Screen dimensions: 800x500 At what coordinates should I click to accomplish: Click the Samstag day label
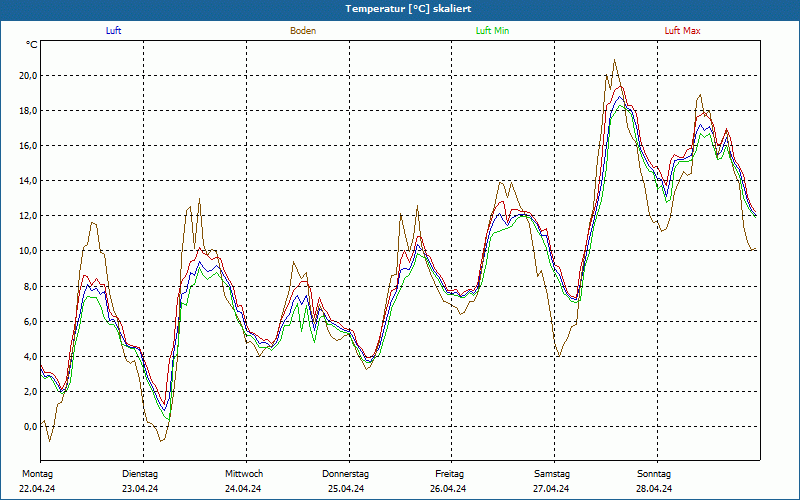click(552, 474)
